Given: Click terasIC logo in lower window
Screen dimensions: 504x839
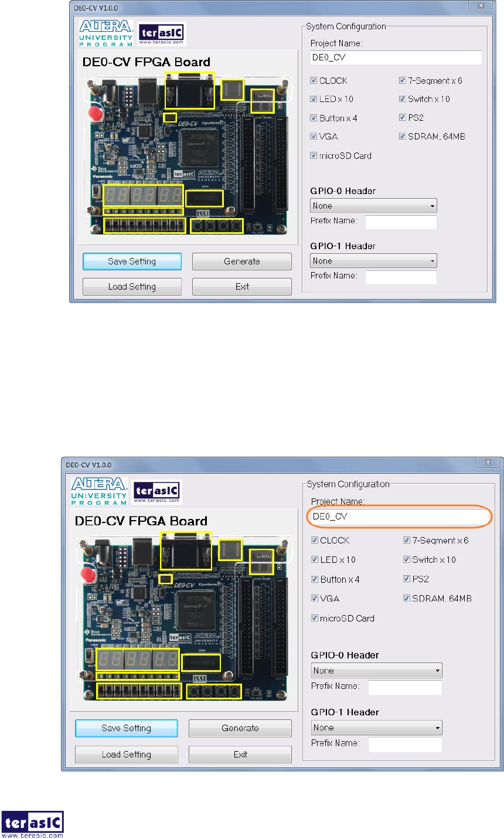Looking at the screenshot, I should point(157,492).
